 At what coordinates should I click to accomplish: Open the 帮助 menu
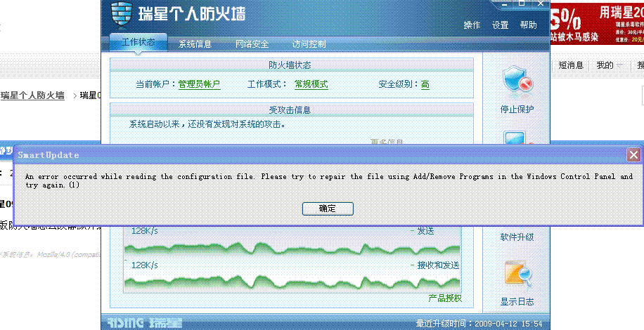(528, 25)
